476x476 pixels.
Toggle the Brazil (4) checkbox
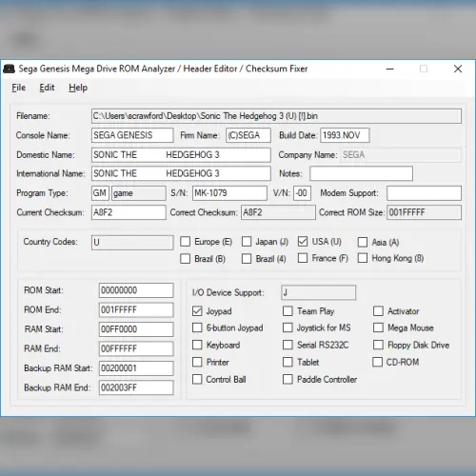247,259
